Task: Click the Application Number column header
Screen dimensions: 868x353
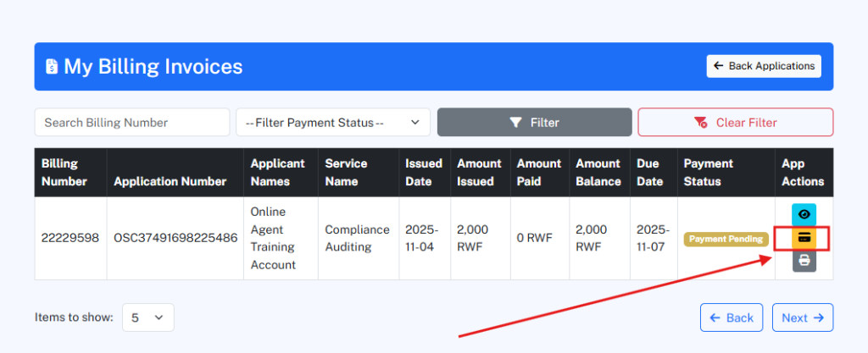Action: (170, 181)
